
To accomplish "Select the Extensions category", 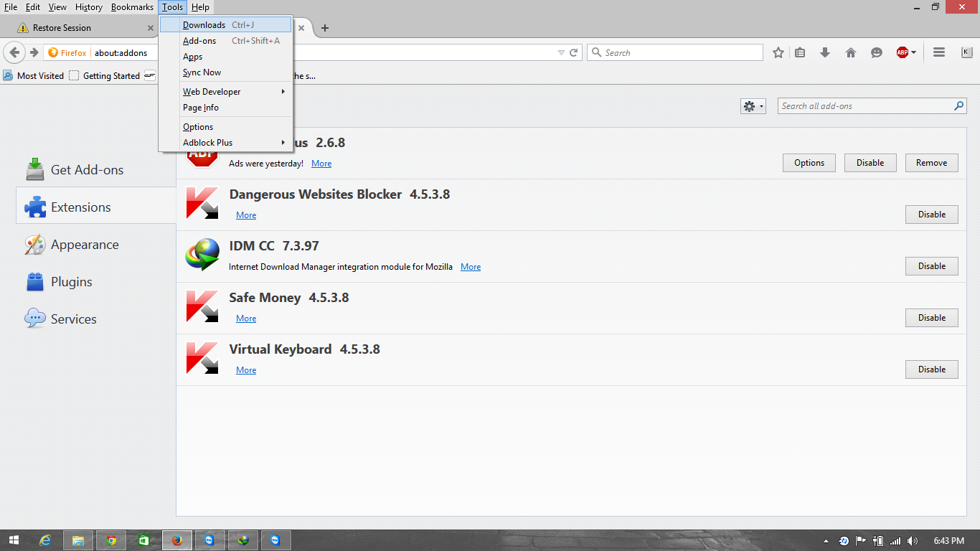I will tap(96, 207).
